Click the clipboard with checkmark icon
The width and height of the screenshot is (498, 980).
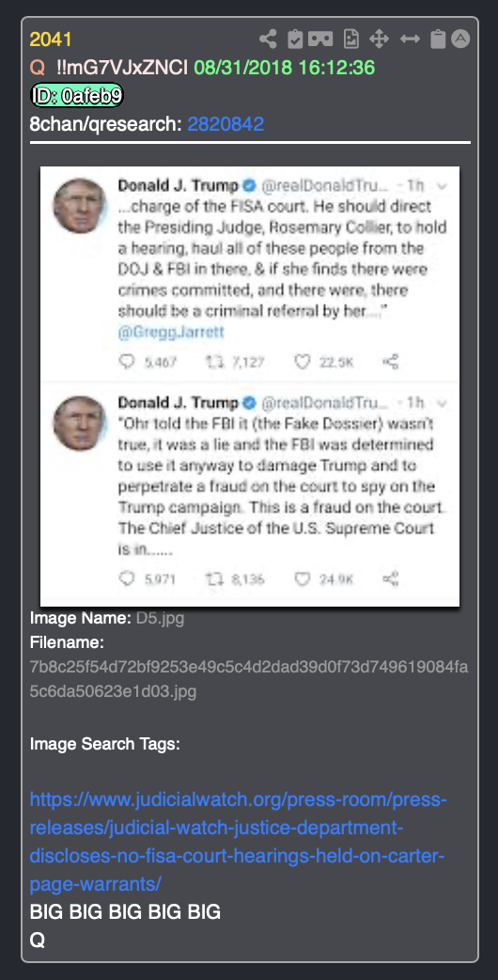(x=295, y=40)
